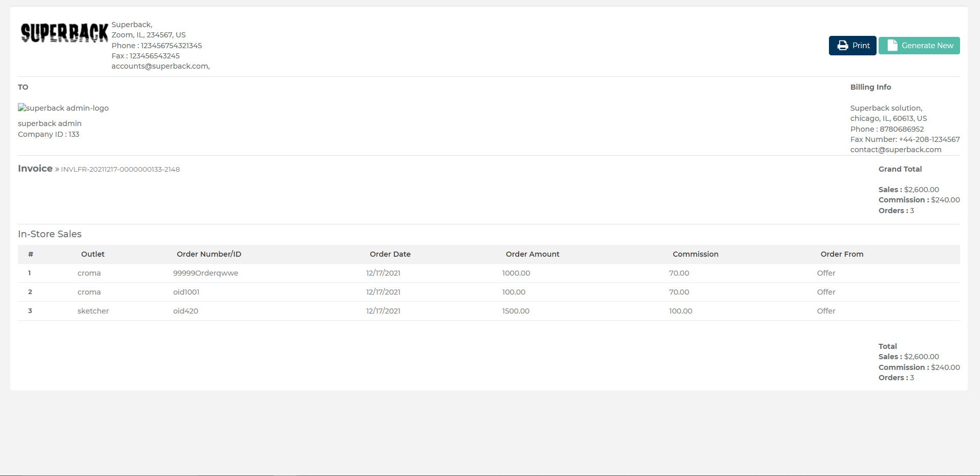
Task: Click the Superback logo image
Action: [65, 33]
